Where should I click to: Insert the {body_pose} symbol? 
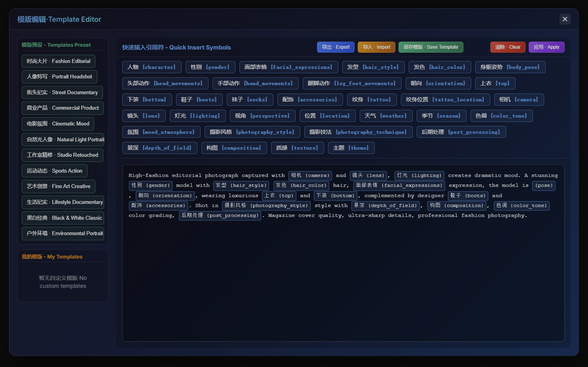coord(510,67)
